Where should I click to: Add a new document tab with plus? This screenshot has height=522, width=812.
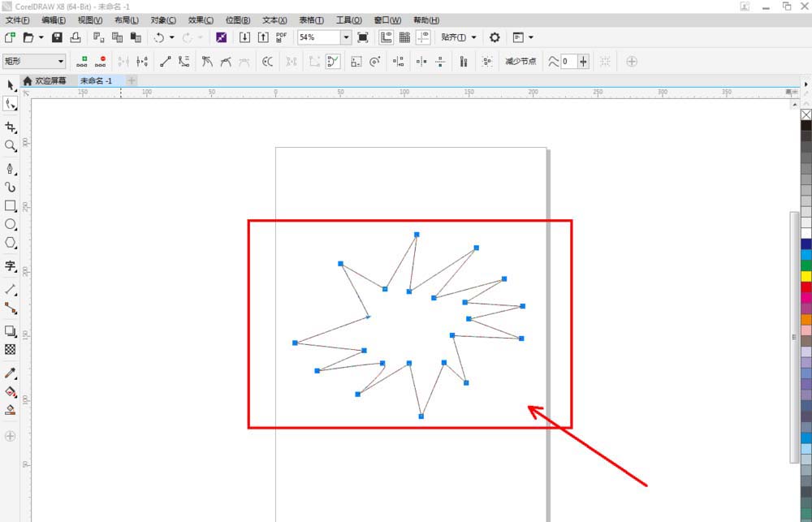pos(132,81)
